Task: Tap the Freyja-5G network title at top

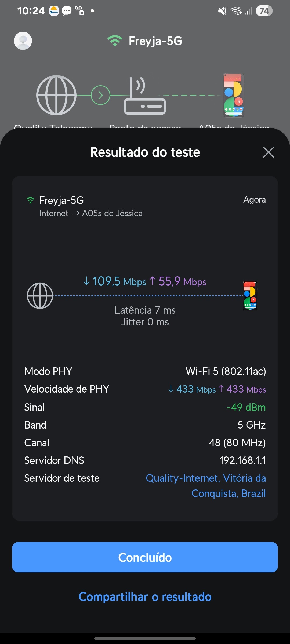Action: tap(155, 41)
